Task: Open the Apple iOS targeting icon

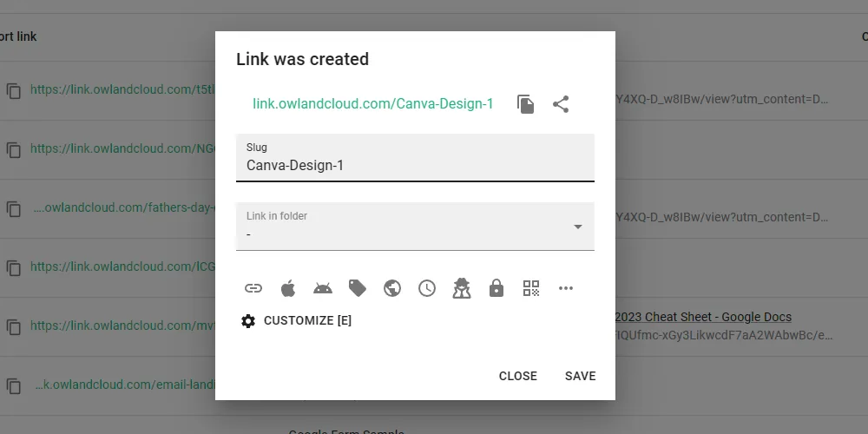Action: (x=288, y=288)
